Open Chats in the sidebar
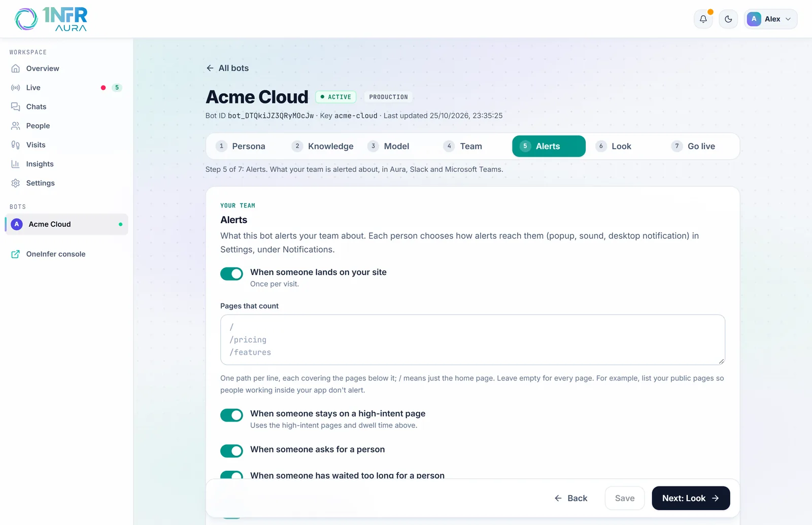Image resolution: width=812 pixels, height=525 pixels. point(66,107)
